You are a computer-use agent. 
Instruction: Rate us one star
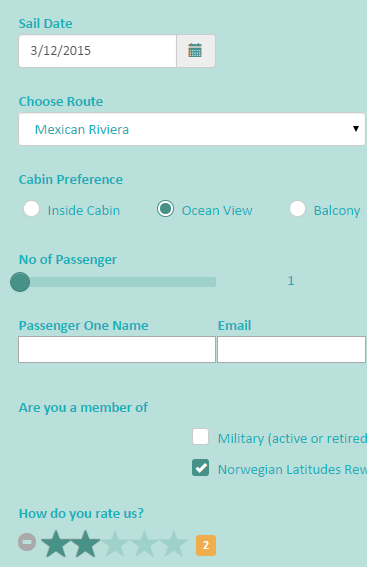click(55, 544)
